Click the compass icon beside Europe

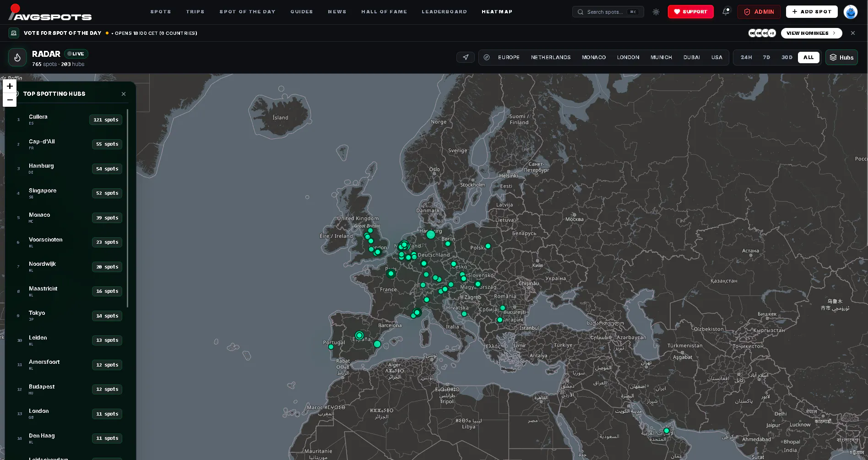pyautogui.click(x=487, y=57)
